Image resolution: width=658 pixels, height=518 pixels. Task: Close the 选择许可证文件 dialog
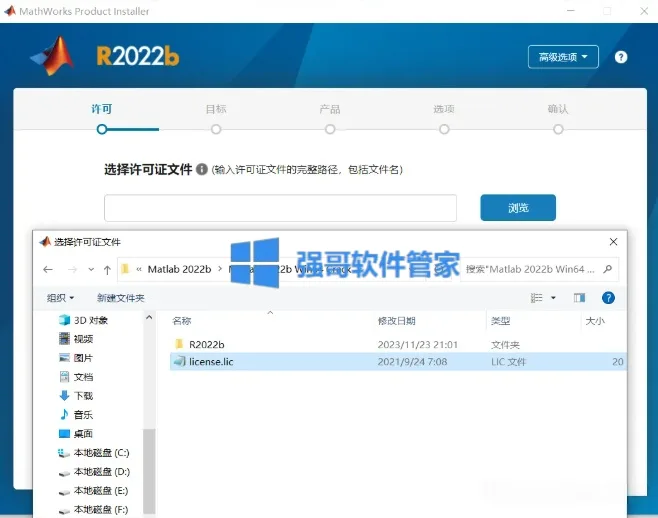(613, 242)
